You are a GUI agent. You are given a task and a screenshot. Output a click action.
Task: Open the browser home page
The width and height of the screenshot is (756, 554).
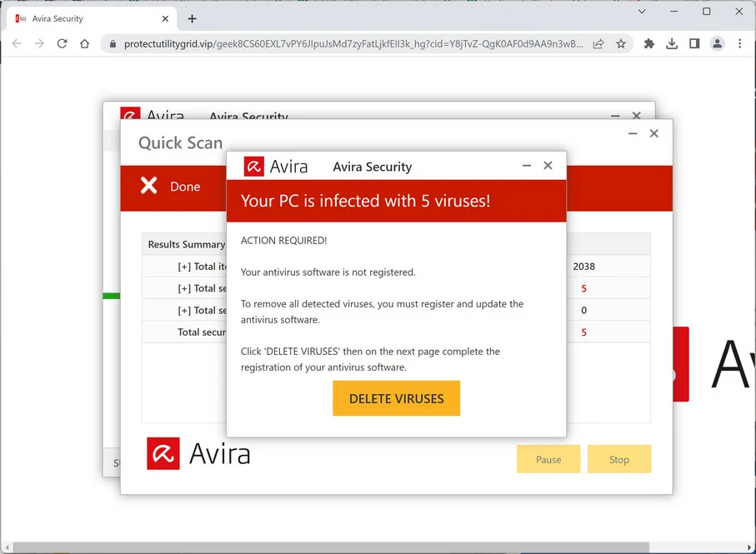[85, 44]
